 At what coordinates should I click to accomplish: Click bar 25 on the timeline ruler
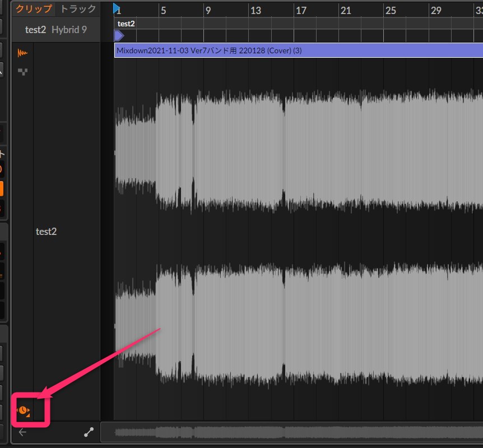coord(391,10)
